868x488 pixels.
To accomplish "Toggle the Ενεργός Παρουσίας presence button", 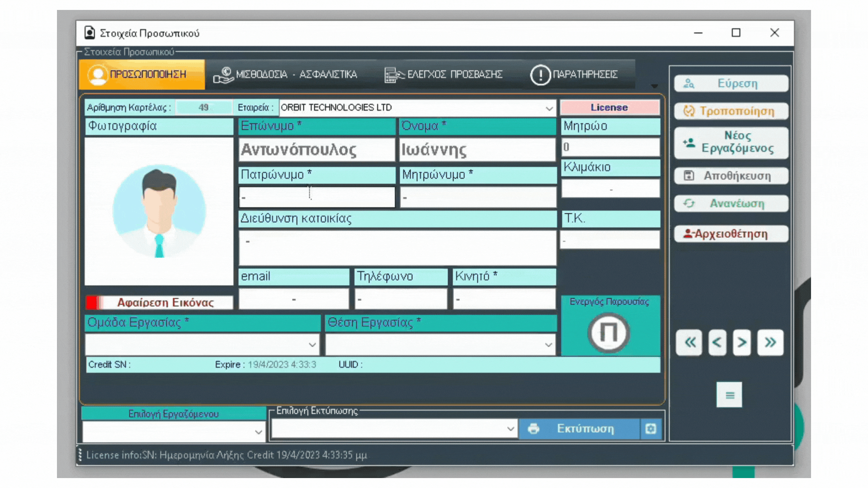I will click(x=609, y=333).
